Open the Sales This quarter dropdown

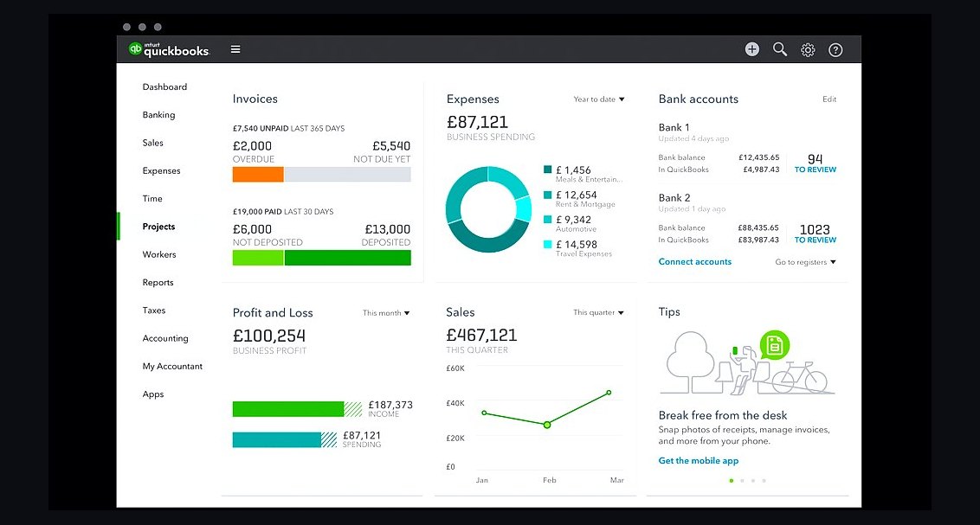598,312
